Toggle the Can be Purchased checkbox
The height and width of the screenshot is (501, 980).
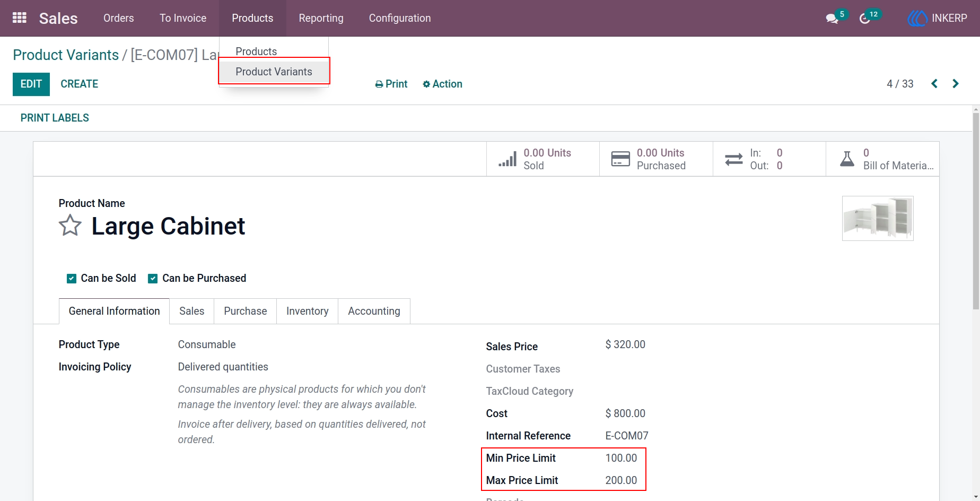153,279
